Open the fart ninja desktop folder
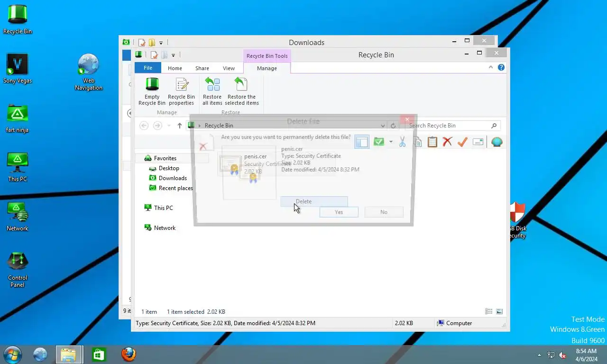This screenshot has height=364, width=607. click(x=18, y=118)
